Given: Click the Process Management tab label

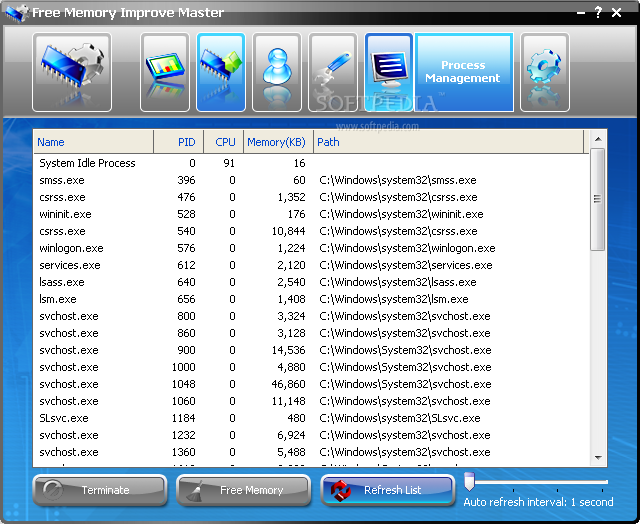Looking at the screenshot, I should click(x=464, y=72).
